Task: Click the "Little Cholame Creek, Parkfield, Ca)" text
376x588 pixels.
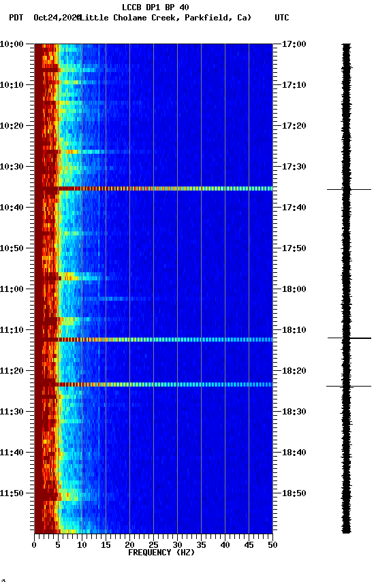Action: pyautogui.click(x=166, y=18)
